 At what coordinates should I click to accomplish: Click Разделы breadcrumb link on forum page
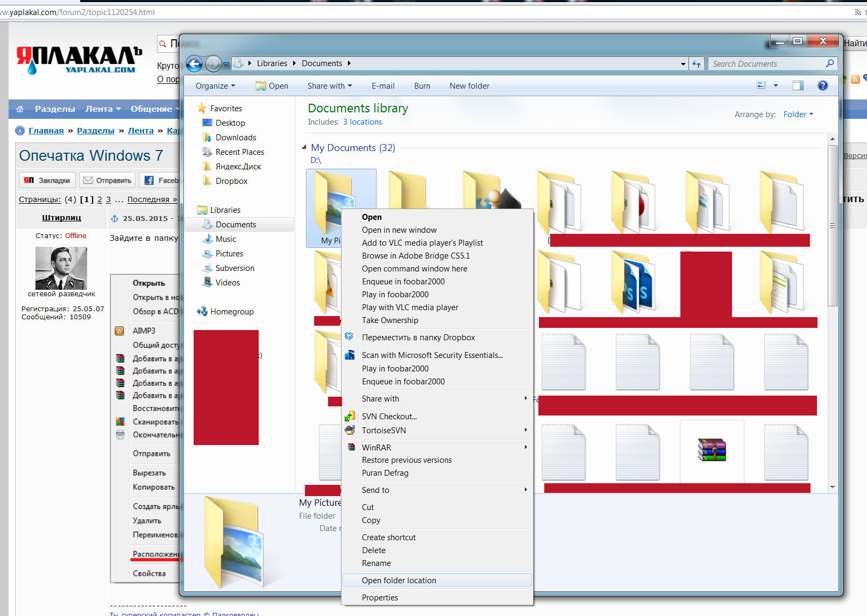click(96, 131)
